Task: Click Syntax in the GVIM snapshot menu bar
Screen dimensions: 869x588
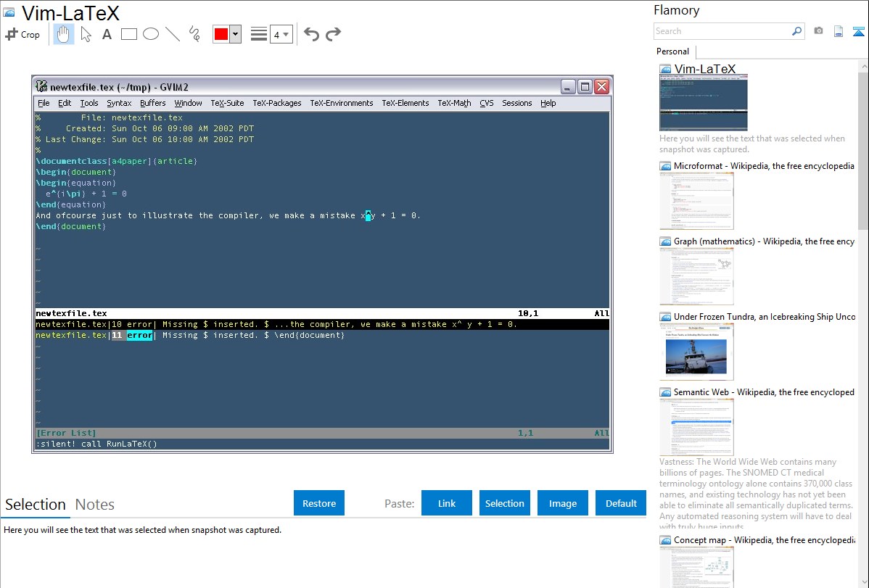Action: pyautogui.click(x=119, y=103)
